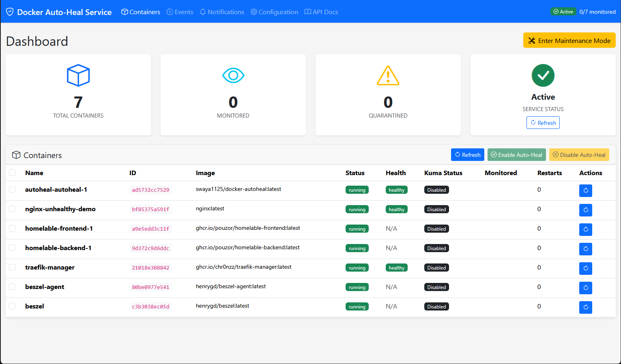Click the henrygd/beszel-agent:latest image text
This screenshot has height=364, width=621.
coord(231,286)
